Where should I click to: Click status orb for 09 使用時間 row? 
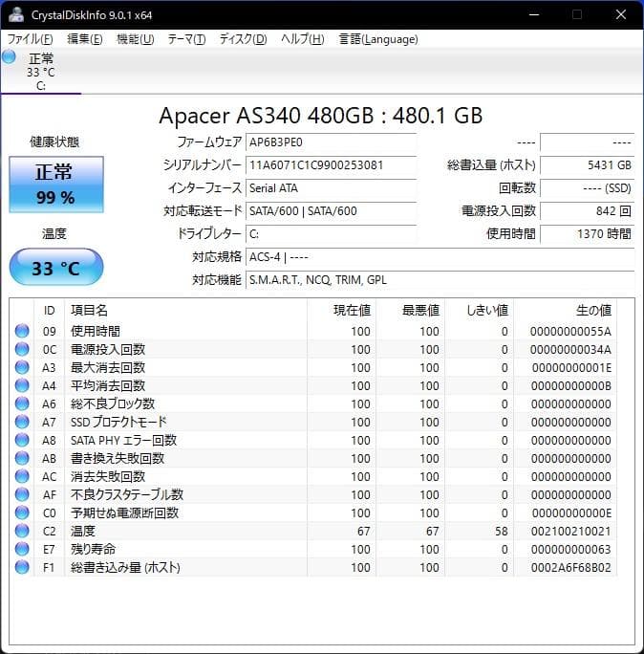[22, 331]
